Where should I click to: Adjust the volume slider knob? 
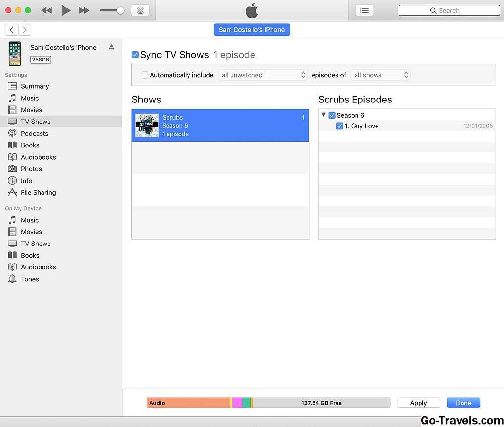pyautogui.click(x=120, y=10)
